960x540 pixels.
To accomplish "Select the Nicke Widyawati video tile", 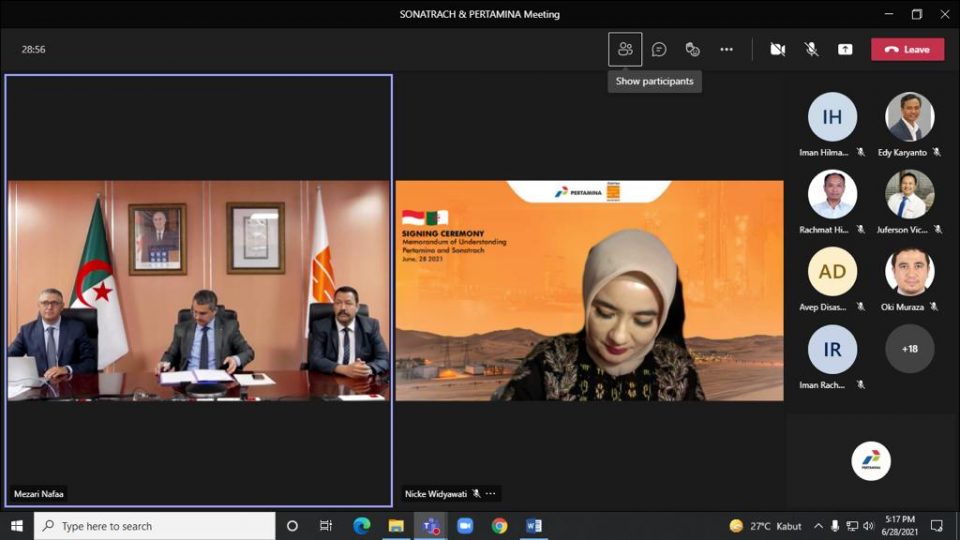I will pos(589,291).
